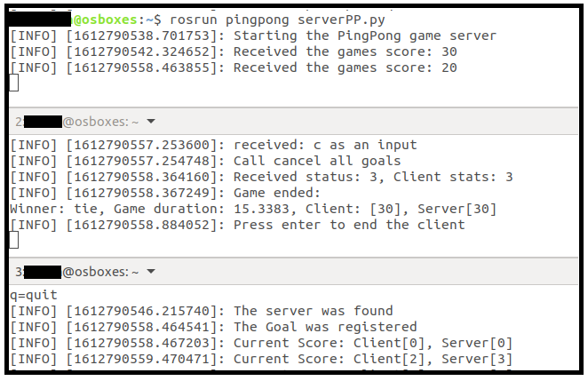The image size is (588, 381).
Task: Click timestamp 1612790538.701753
Action: point(142,36)
